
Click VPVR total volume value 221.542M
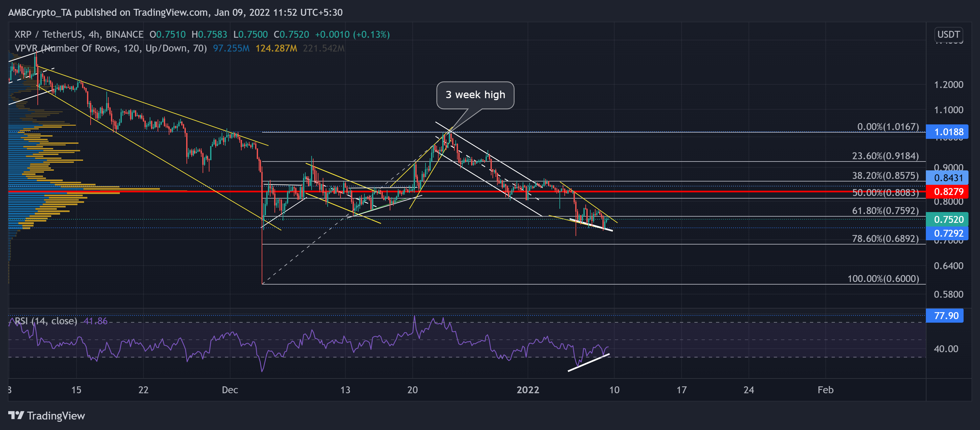(324, 48)
